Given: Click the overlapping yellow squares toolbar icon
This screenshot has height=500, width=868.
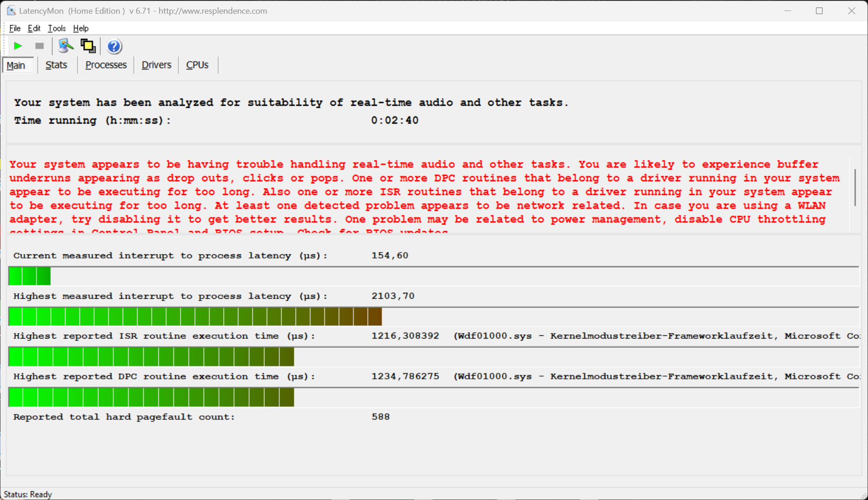Looking at the screenshot, I should [x=88, y=46].
